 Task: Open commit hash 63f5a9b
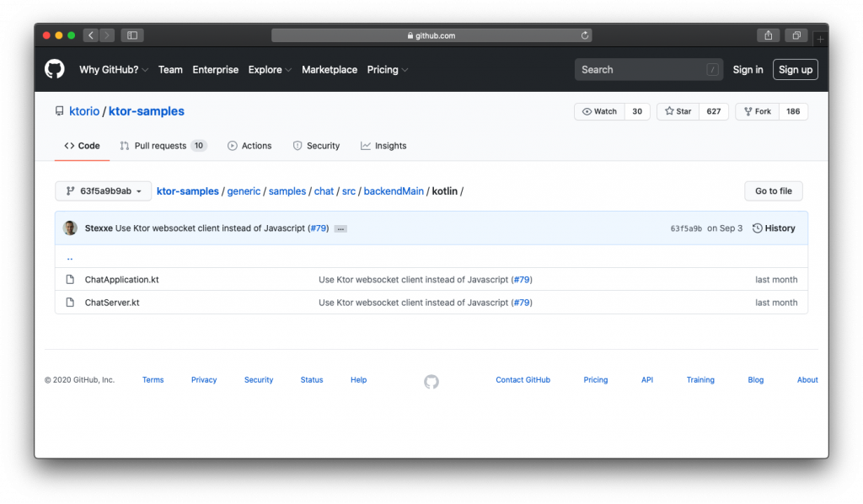coord(686,228)
